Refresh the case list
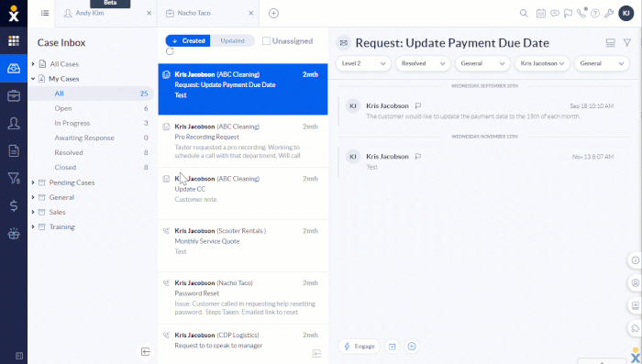 click(170, 51)
